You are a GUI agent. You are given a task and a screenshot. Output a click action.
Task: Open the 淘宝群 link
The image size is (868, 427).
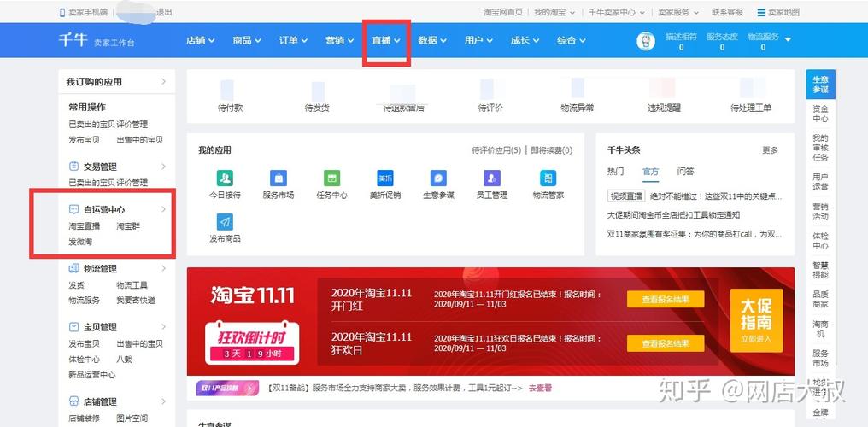coord(128,226)
